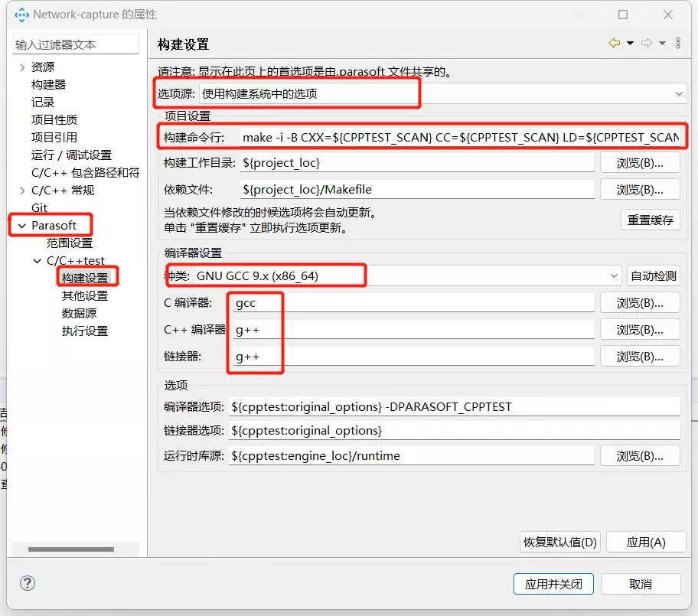Focus the filter text input field
Viewport: 698px width, 616px height.
76,44
